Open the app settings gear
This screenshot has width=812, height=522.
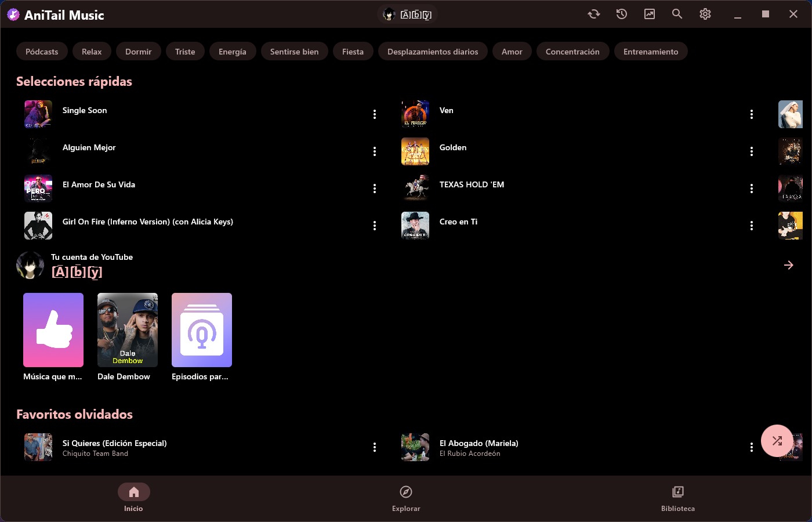705,13
